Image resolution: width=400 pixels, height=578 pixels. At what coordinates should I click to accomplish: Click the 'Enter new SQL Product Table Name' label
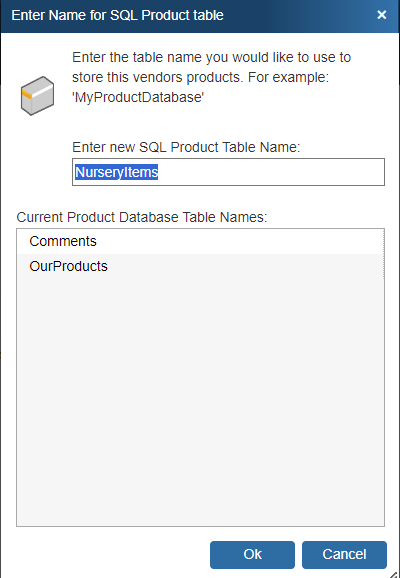click(186, 147)
